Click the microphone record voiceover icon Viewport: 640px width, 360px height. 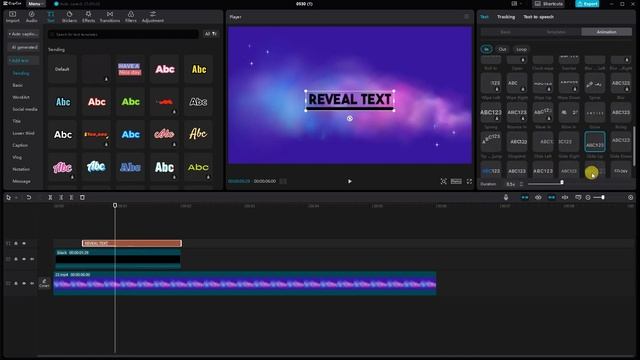click(x=506, y=198)
